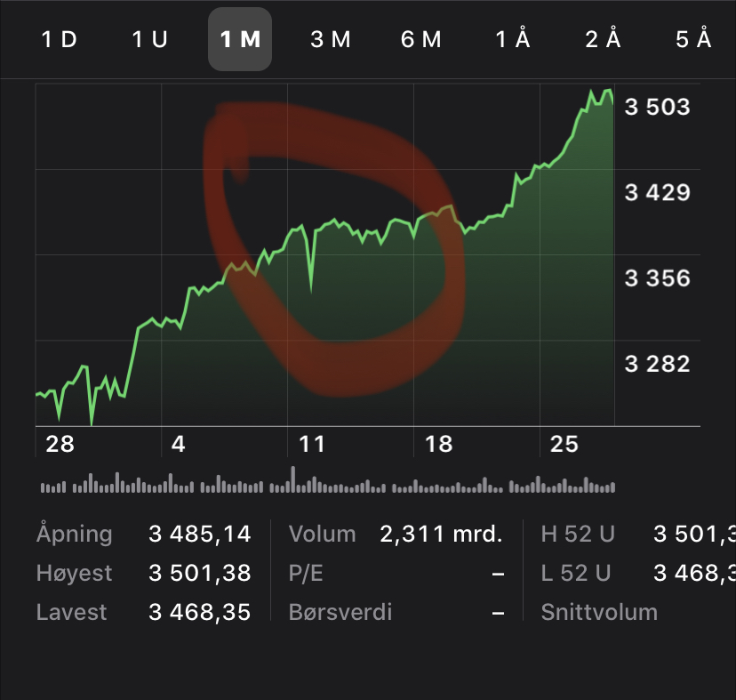This screenshot has width=736, height=700.
Task: Tap the gray volume bars below the chart
Action: pos(327,487)
